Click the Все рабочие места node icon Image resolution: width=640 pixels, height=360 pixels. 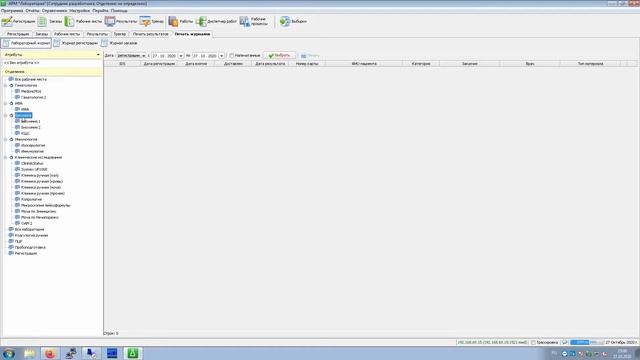pos(11,79)
